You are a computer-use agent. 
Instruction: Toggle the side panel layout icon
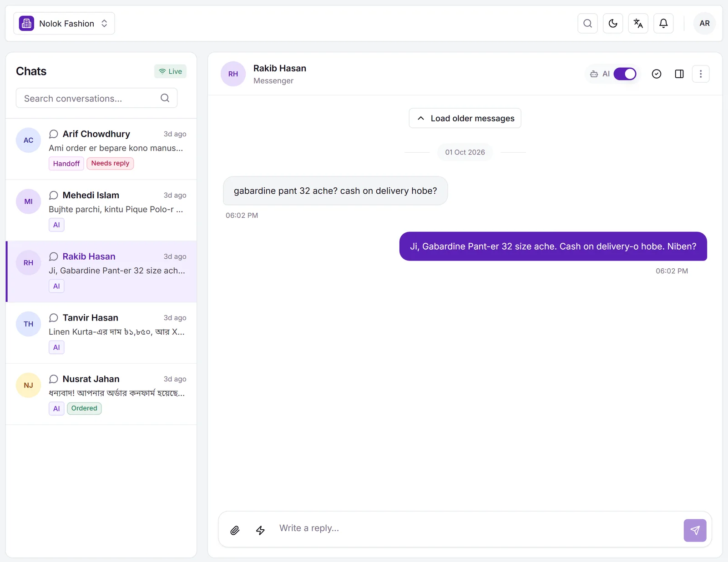pos(679,74)
